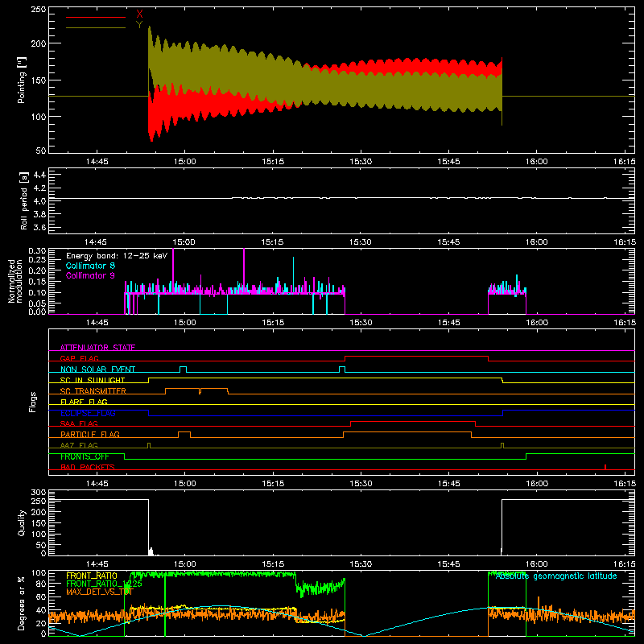644x644 pixels.
Task: Select the X legend label
Action: [139, 14]
